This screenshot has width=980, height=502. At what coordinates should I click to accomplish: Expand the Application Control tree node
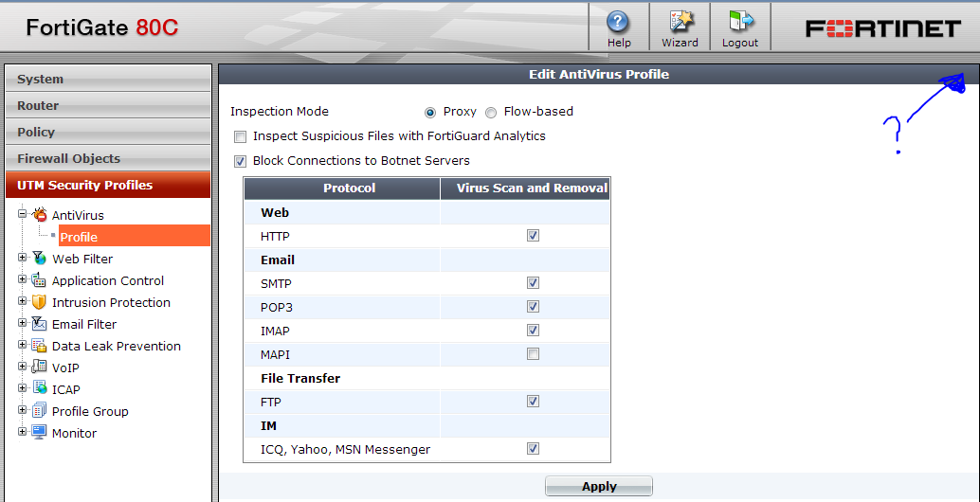click(23, 279)
